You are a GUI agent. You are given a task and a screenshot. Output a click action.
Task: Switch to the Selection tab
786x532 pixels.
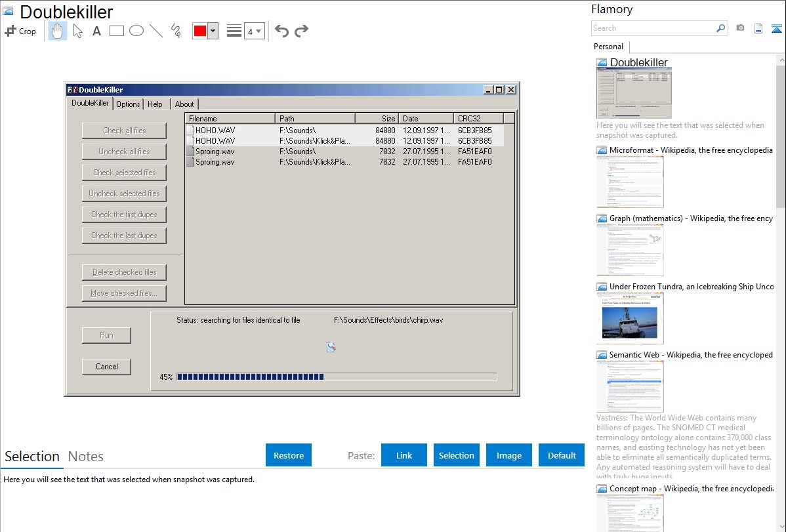(32, 457)
